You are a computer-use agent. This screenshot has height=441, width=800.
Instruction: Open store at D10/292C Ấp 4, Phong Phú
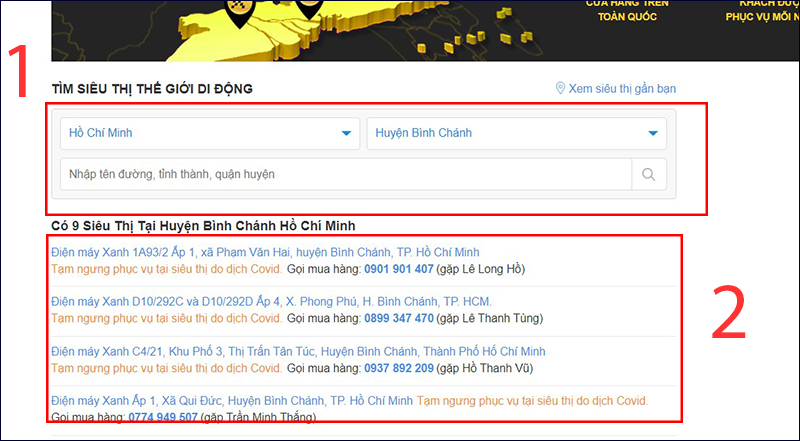pos(271,302)
